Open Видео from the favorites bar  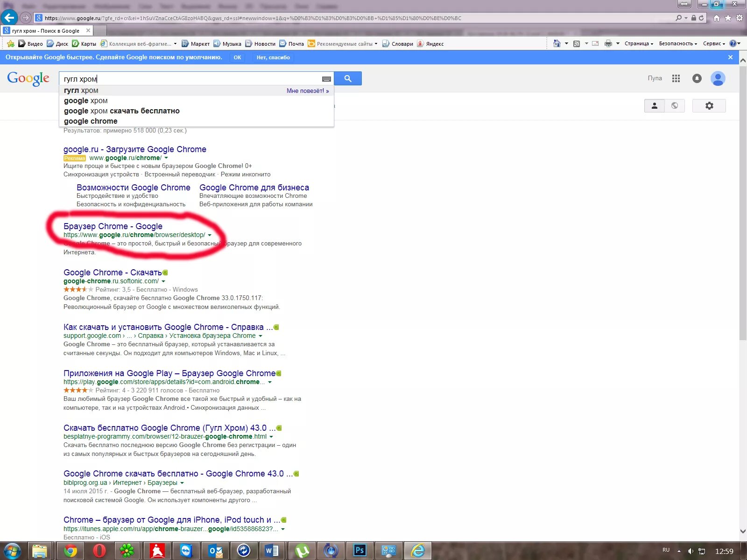(x=30, y=43)
